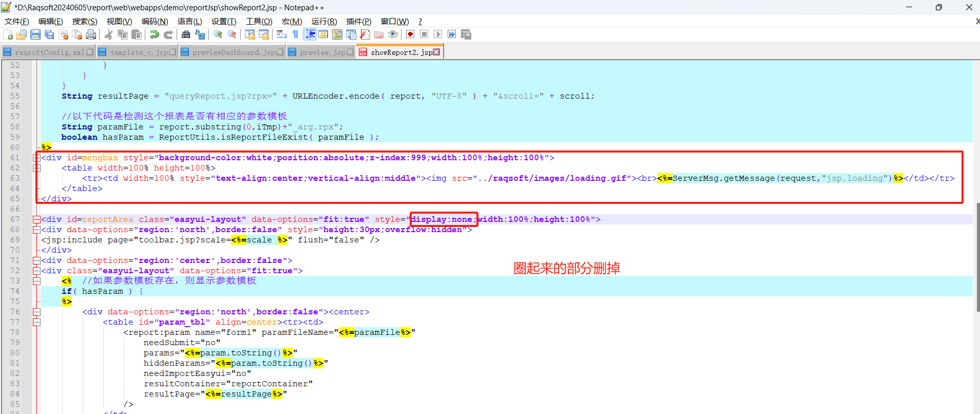
Task: Open the 编码(N) menu
Action: coord(155,21)
